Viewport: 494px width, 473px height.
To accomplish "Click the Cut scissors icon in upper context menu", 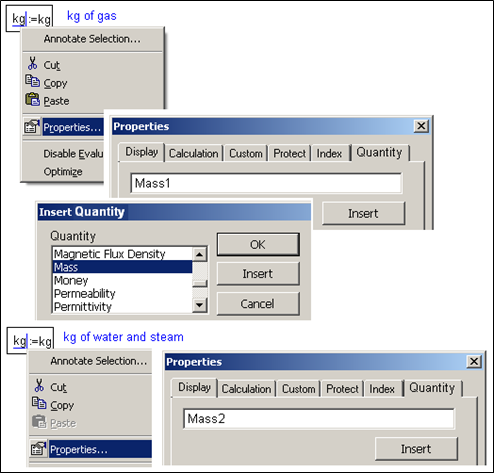I will (32, 63).
